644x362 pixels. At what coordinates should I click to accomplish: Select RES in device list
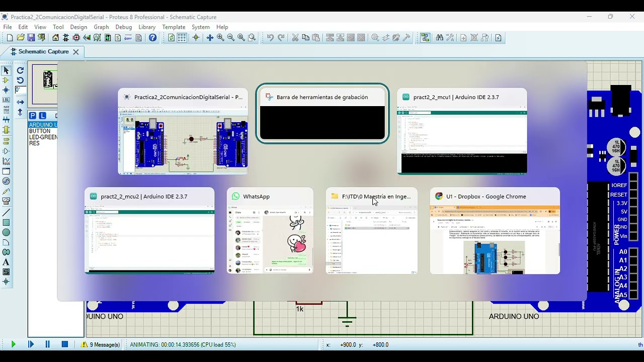pyautogui.click(x=34, y=143)
